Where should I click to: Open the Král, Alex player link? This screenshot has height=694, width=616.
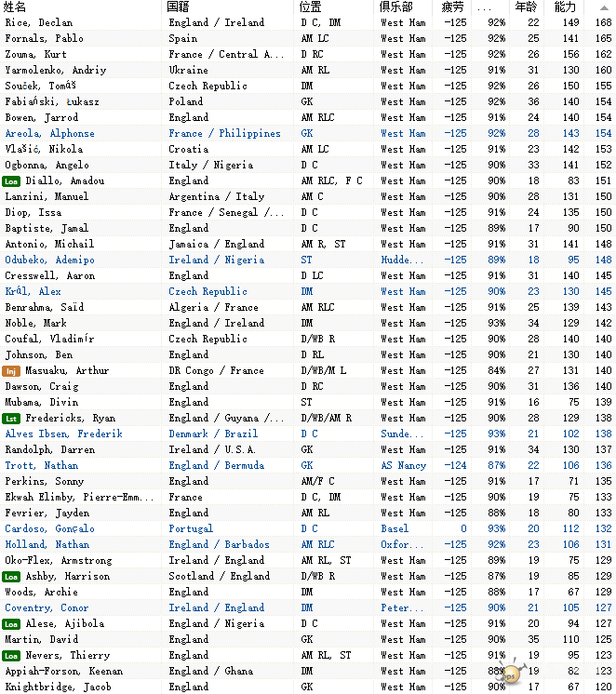(x=33, y=292)
